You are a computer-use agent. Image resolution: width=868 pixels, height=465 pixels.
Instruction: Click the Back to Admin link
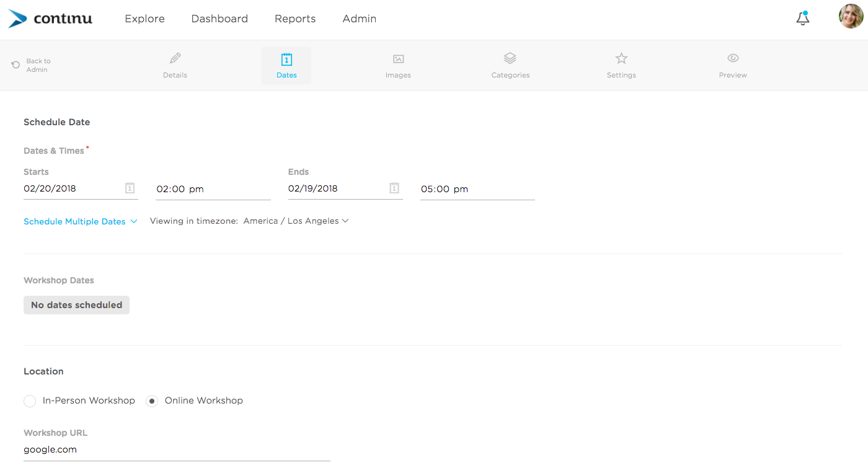click(x=38, y=65)
